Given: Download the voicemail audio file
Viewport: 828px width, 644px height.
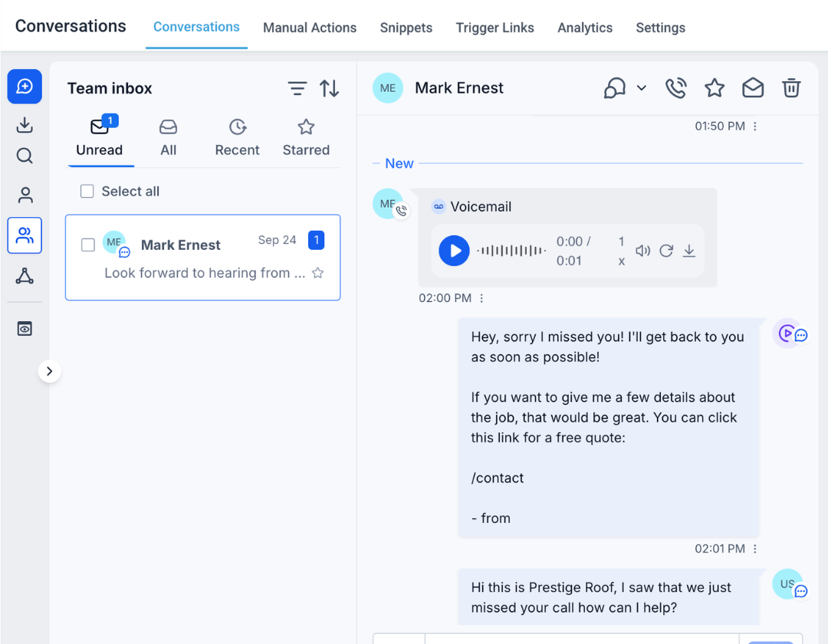Looking at the screenshot, I should [x=689, y=251].
